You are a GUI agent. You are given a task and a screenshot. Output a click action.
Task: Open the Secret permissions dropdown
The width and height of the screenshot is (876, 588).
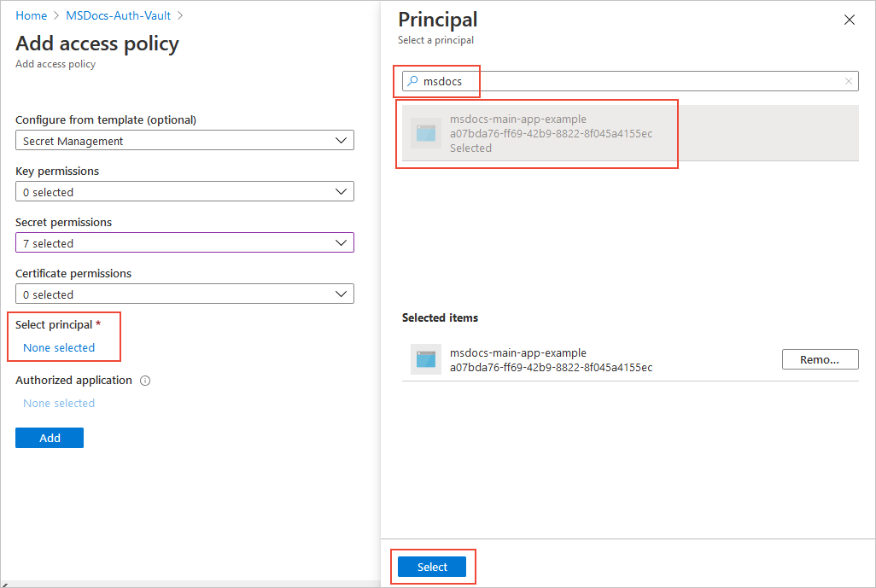[184, 243]
